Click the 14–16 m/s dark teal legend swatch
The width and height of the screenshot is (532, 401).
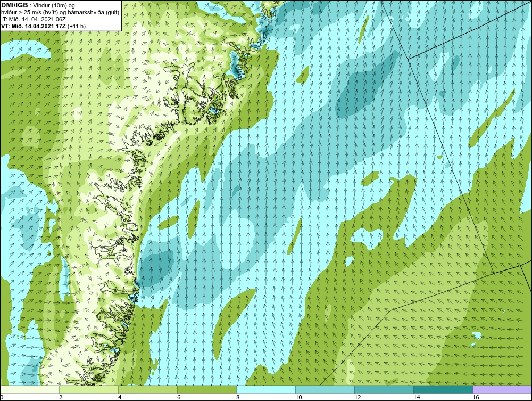443,389
